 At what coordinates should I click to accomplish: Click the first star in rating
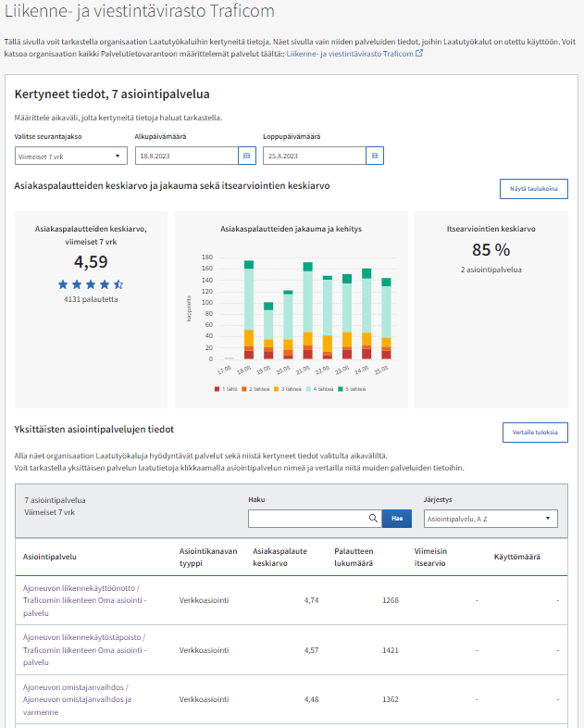(x=63, y=284)
